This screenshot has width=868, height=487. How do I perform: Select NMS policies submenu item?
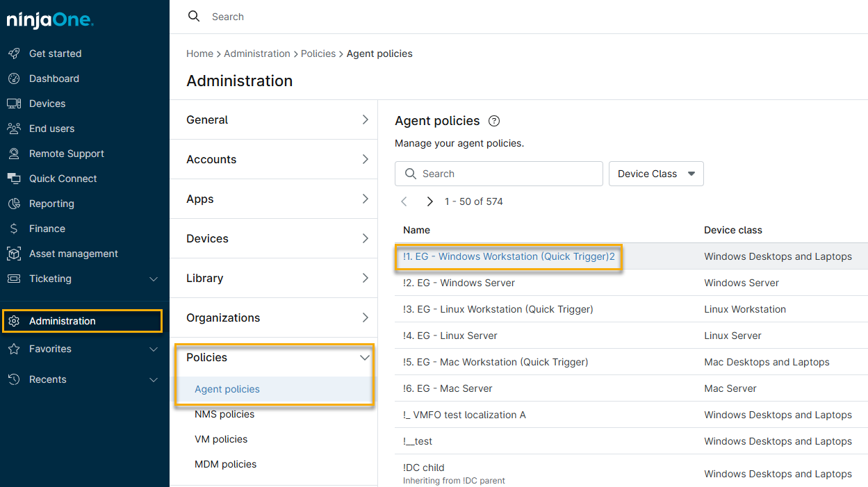pyautogui.click(x=224, y=414)
